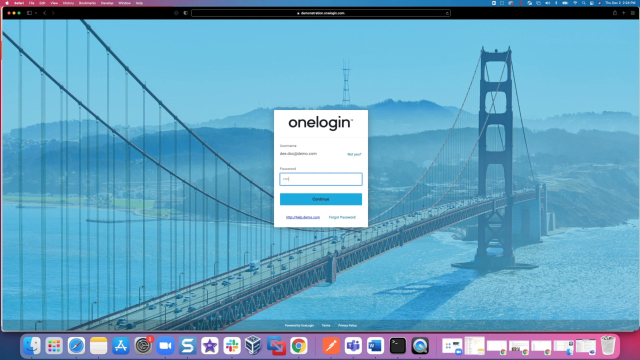Open the View menu
This screenshot has height=360, width=640.
54,3
